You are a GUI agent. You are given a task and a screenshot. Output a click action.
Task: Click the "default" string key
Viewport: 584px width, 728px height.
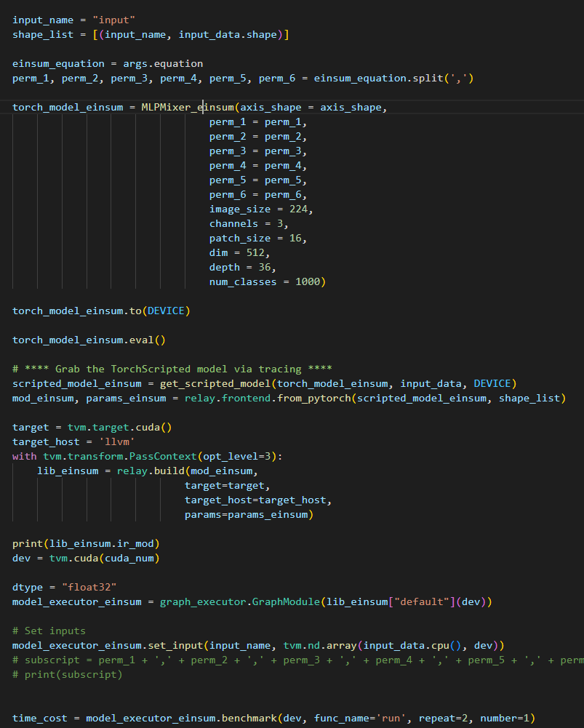pyautogui.click(x=422, y=601)
